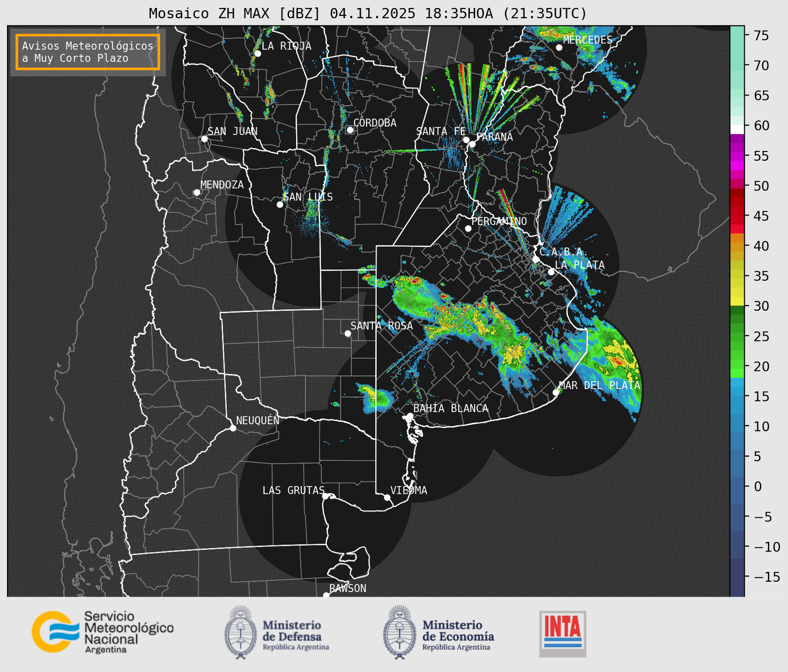Click the PARANÁ map label
Image resolution: width=788 pixels, height=672 pixels.
(494, 136)
